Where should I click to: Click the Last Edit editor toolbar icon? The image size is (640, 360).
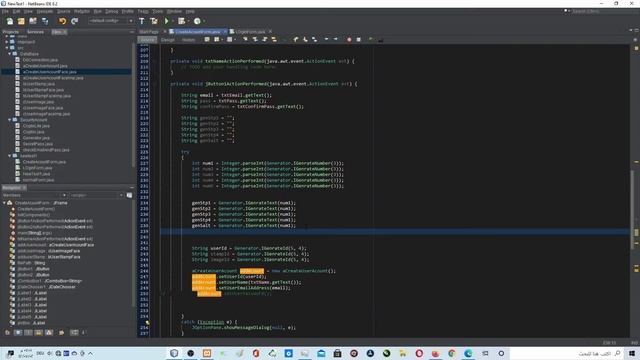(x=207, y=40)
